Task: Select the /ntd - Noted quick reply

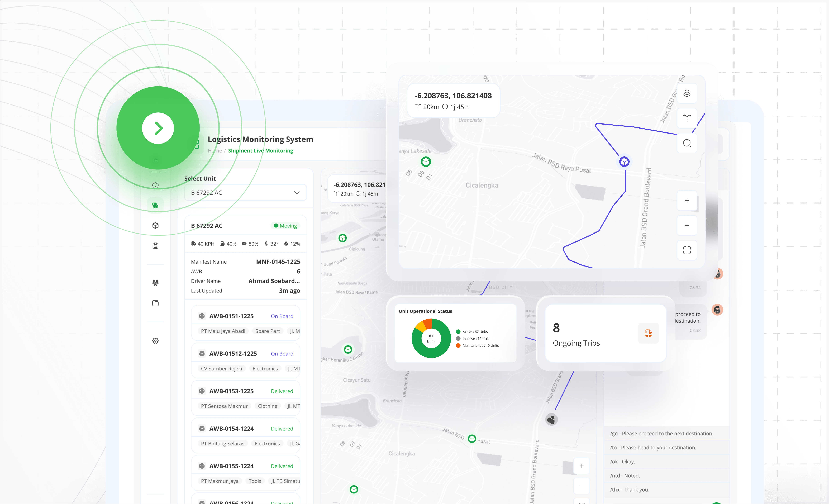Action: pyautogui.click(x=666, y=476)
